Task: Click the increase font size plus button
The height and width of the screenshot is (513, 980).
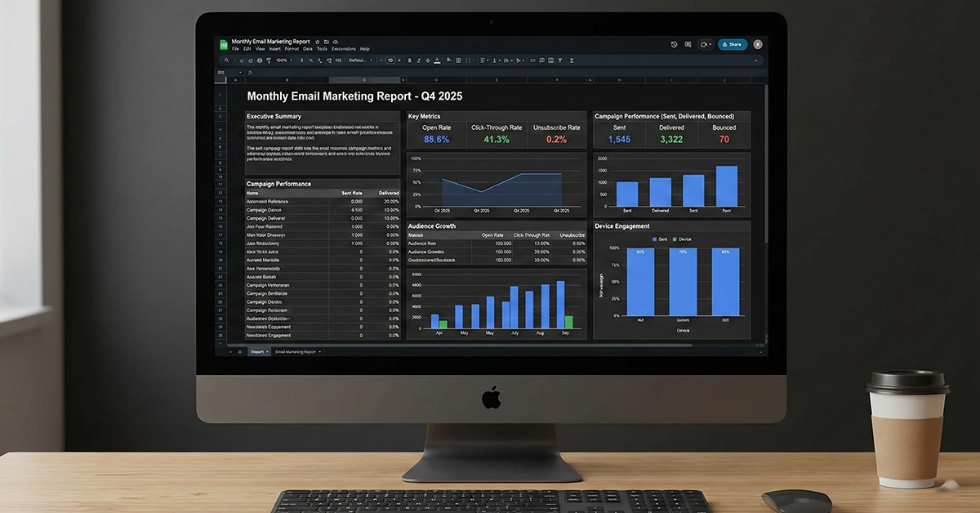Action: point(399,60)
